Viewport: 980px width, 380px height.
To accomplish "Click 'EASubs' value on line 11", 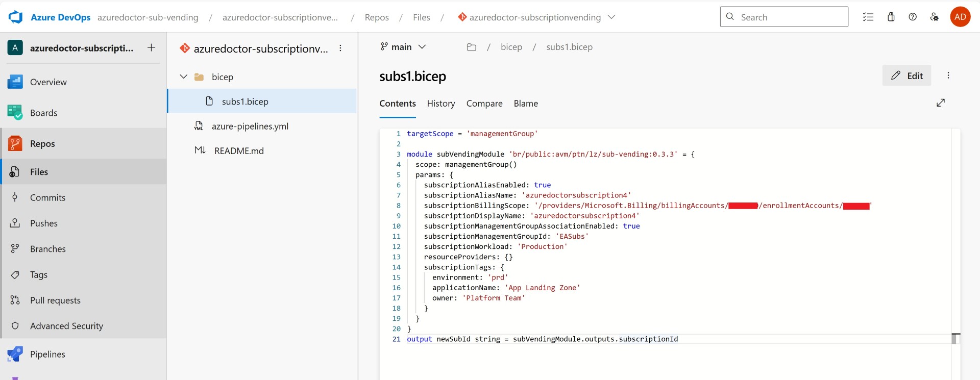I will [x=572, y=236].
